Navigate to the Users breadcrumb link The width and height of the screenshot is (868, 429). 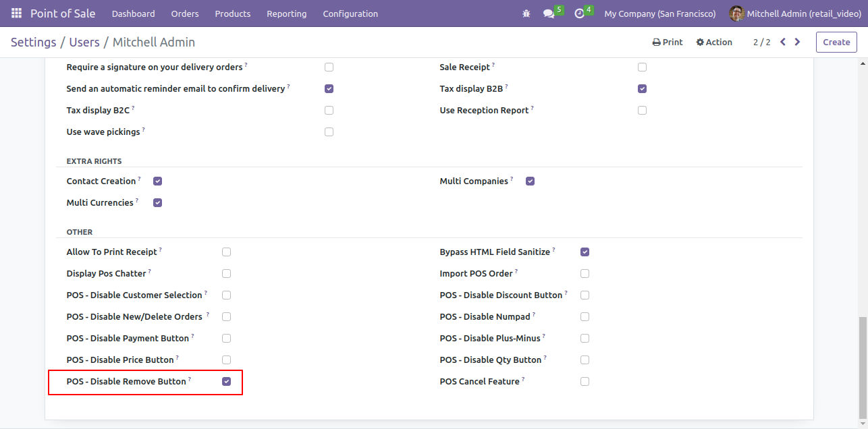(x=84, y=42)
